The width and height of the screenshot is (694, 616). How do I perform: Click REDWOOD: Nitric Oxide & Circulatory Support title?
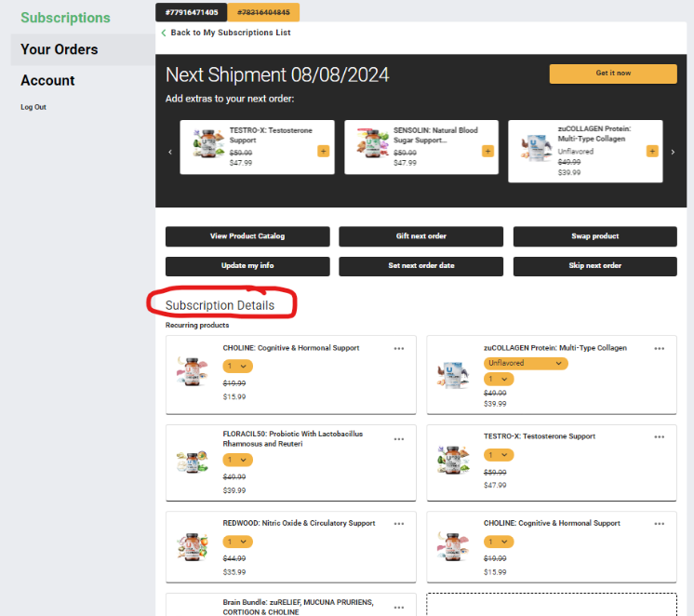pyautogui.click(x=299, y=524)
